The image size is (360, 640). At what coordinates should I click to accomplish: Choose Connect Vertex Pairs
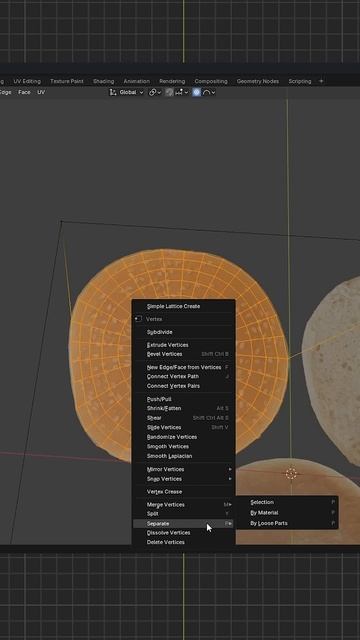(183, 386)
